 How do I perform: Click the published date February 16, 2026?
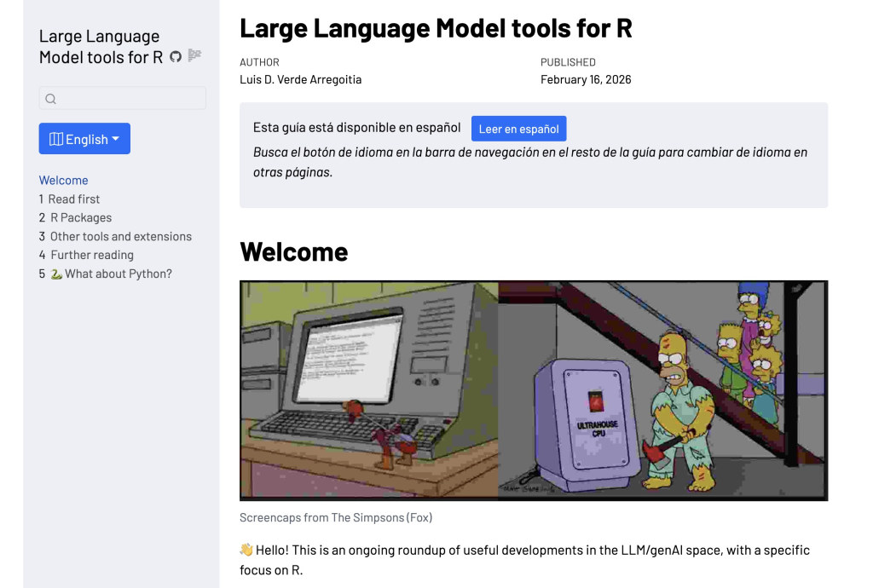(x=586, y=79)
